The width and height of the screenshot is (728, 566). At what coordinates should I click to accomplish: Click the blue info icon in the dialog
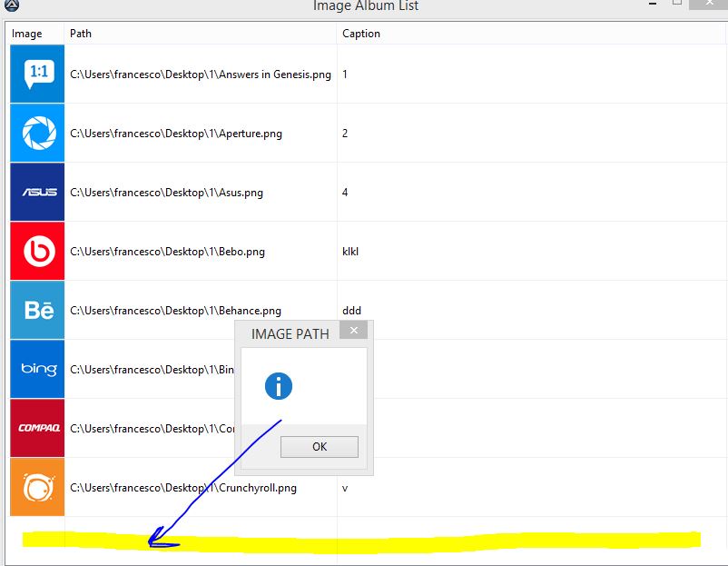(279, 386)
